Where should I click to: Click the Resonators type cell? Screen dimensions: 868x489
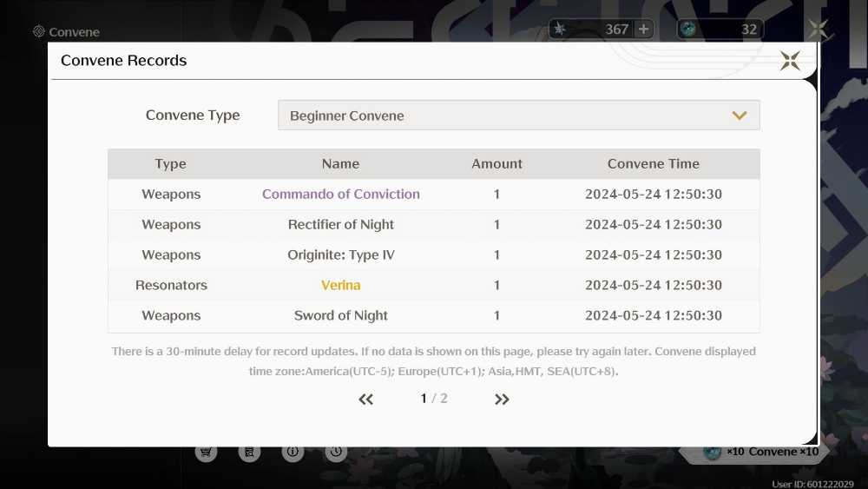(x=171, y=285)
